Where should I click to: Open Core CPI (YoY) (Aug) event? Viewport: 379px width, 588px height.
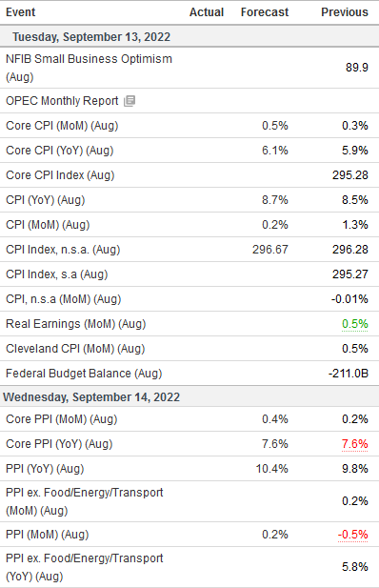(x=60, y=150)
